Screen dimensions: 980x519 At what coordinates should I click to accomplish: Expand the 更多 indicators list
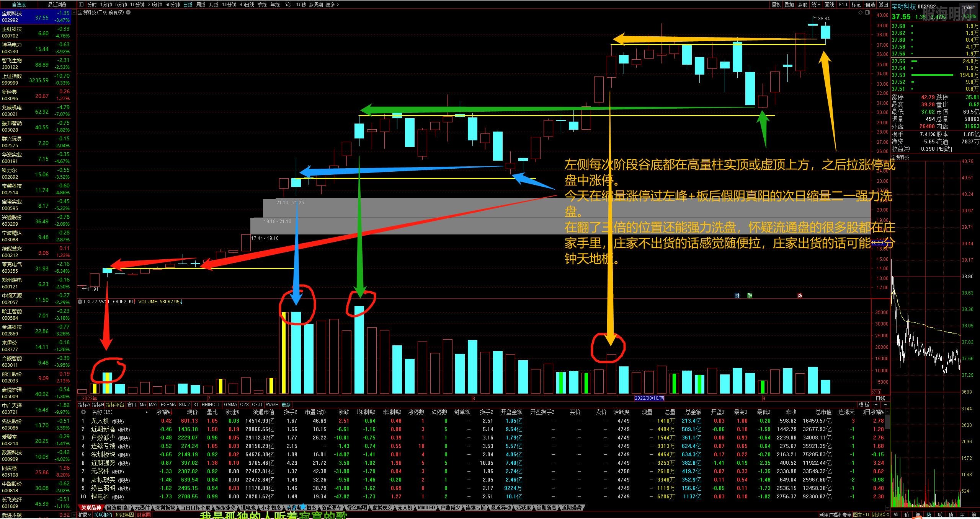click(x=286, y=404)
